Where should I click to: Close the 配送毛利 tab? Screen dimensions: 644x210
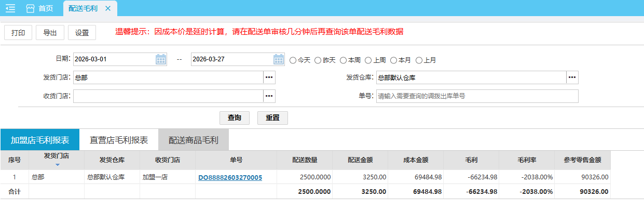pos(107,8)
